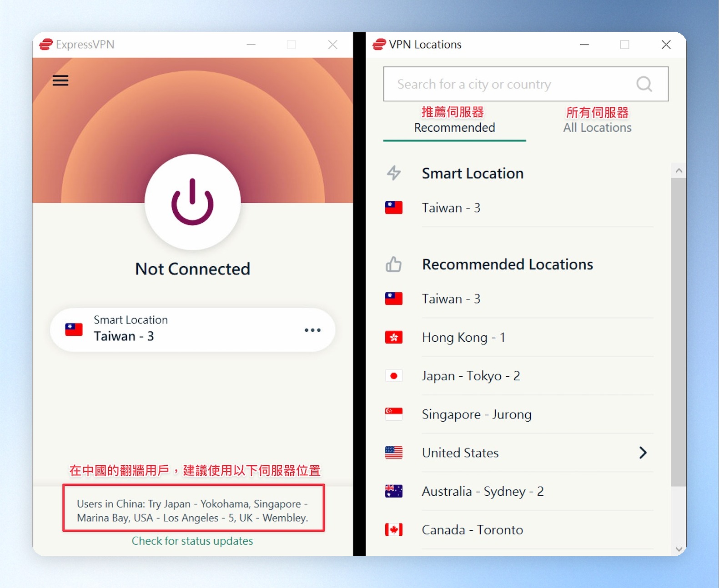Open the ExpressVPN hamburger menu

60,80
